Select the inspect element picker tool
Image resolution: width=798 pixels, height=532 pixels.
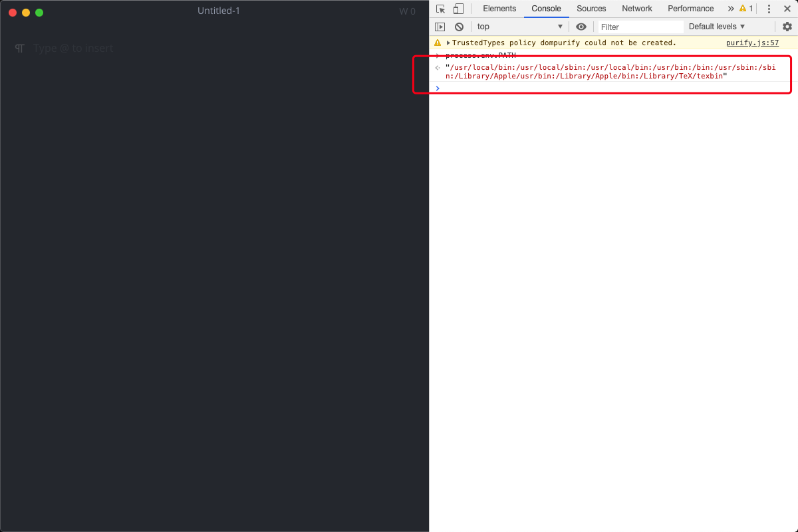(440, 9)
